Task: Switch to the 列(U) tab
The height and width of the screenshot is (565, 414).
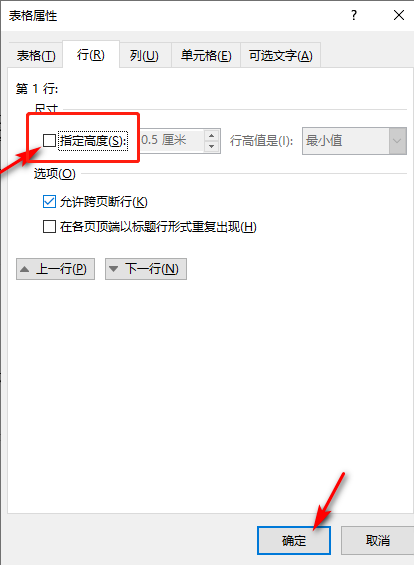Action: tap(144, 56)
